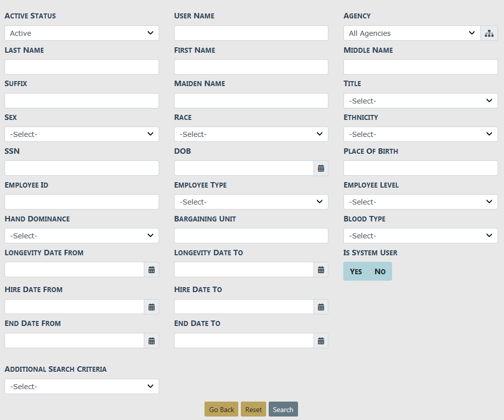Open End Date From calendar icon
This screenshot has height=420, width=504.
click(151, 341)
